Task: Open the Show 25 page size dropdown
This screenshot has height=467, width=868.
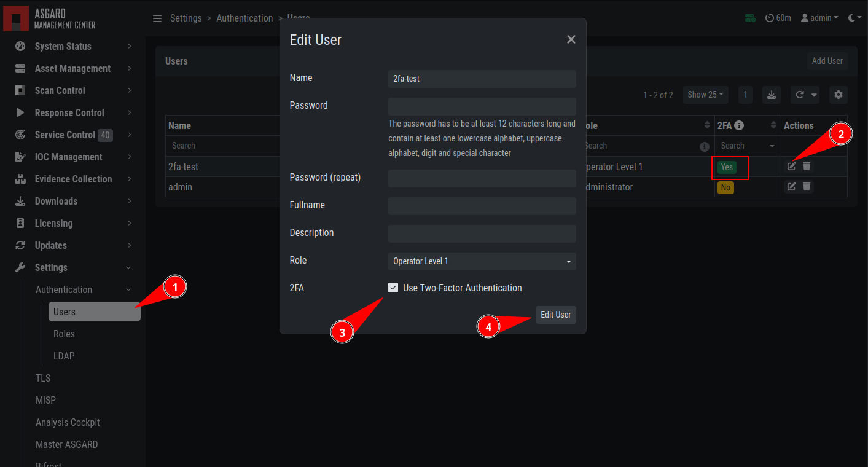Action: [x=705, y=95]
